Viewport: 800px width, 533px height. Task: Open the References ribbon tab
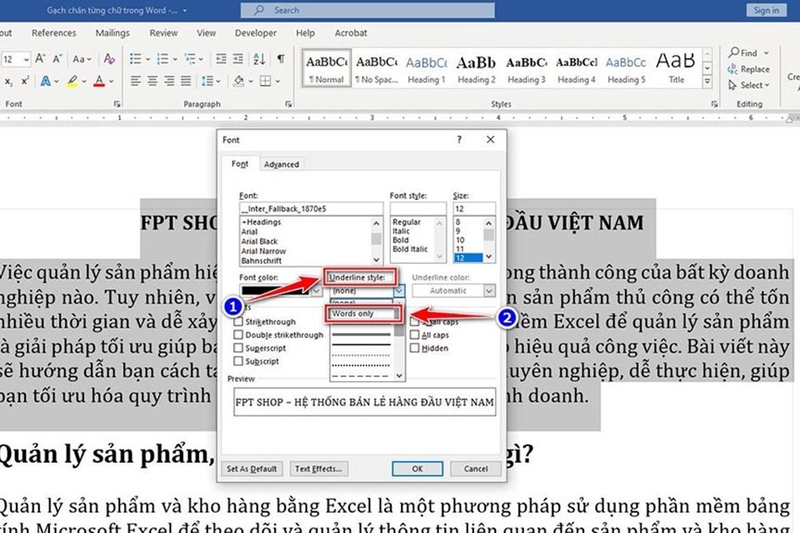54,33
